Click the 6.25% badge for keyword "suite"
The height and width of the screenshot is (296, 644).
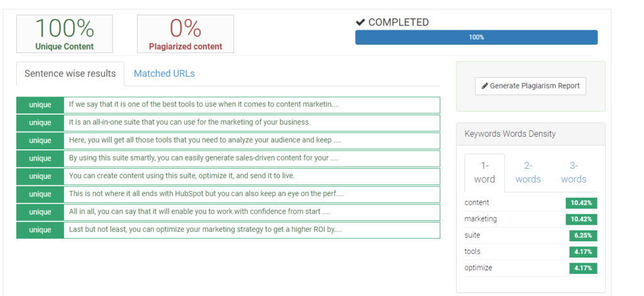pyautogui.click(x=581, y=235)
